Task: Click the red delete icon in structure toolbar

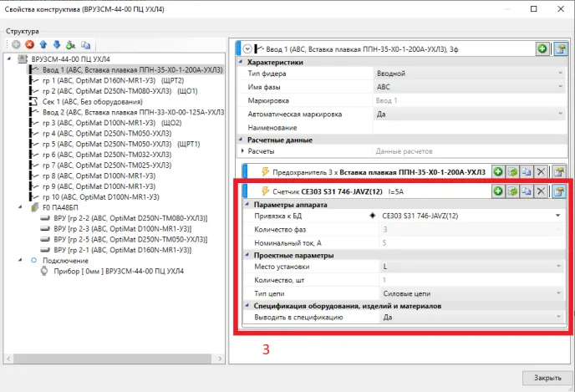Action: pyautogui.click(x=29, y=45)
